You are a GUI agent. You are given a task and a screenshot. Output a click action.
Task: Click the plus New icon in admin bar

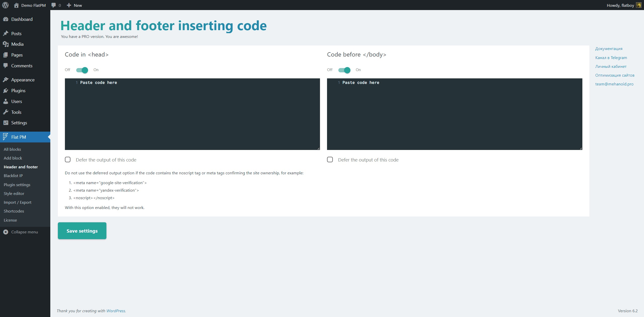pos(69,5)
